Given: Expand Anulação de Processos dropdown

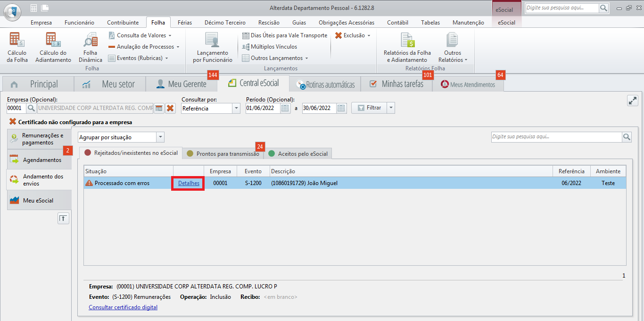Looking at the screenshot, I should tap(144, 47).
